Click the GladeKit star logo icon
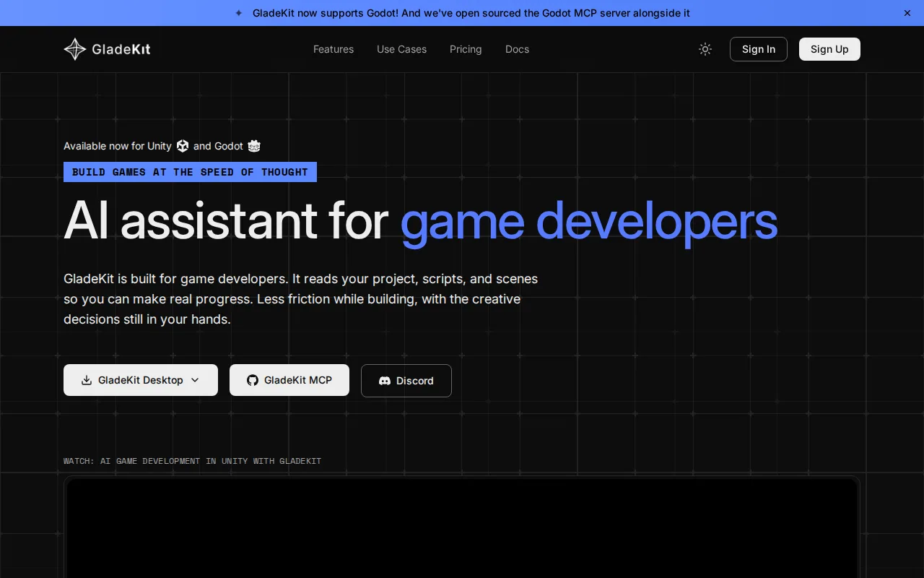Screen dimensions: 924x578 pos(75,49)
